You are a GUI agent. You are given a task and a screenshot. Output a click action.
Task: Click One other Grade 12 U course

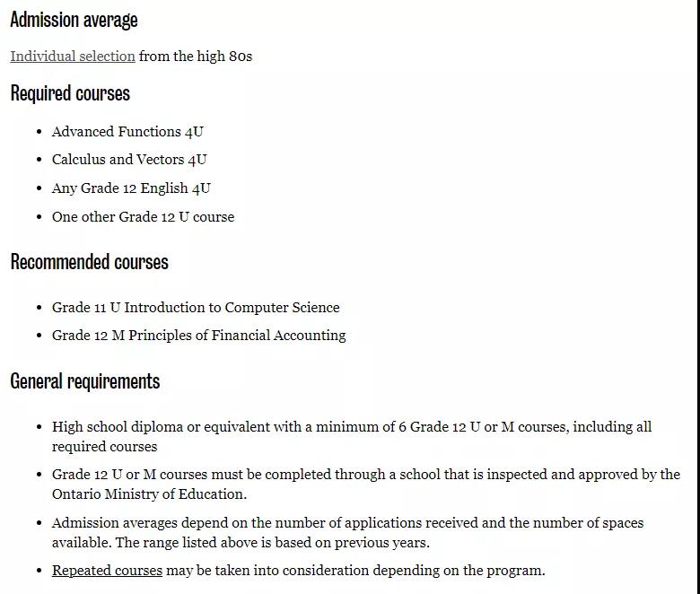(143, 217)
